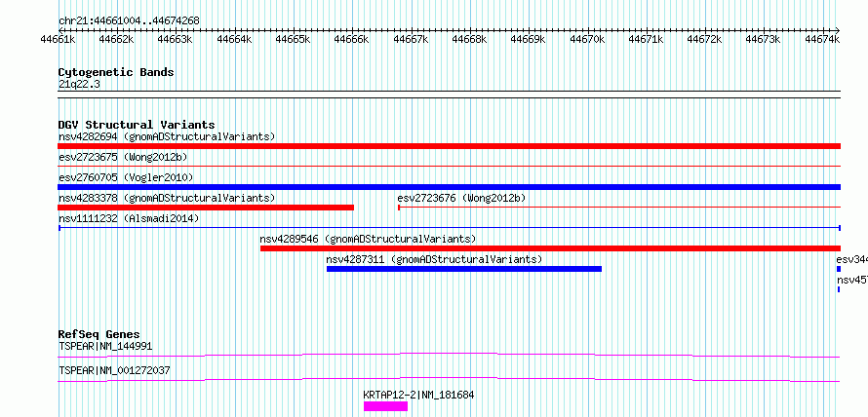Click the 44665k ruler tick label

tap(293, 39)
